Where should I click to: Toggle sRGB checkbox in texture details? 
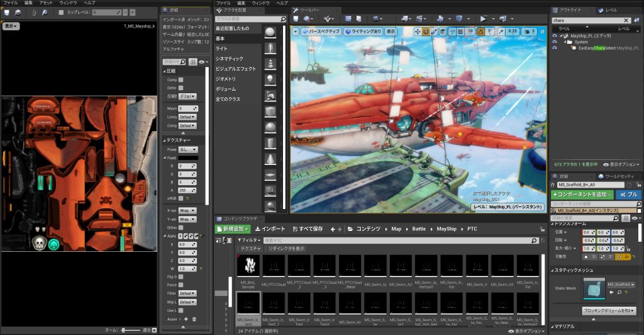[180, 198]
